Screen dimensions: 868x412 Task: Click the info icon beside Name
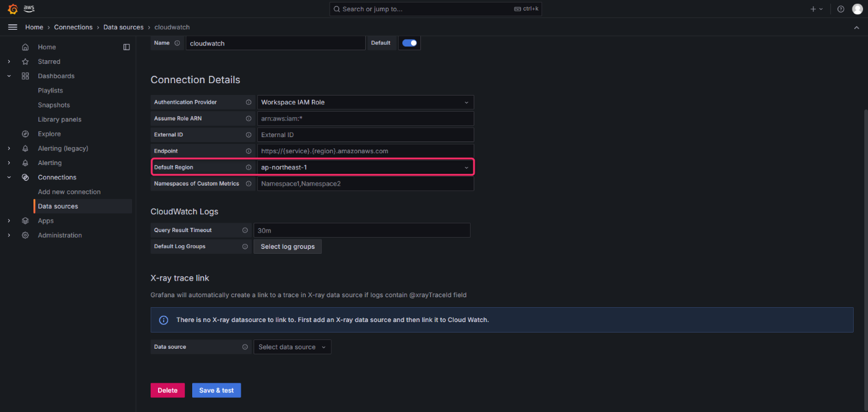177,43
